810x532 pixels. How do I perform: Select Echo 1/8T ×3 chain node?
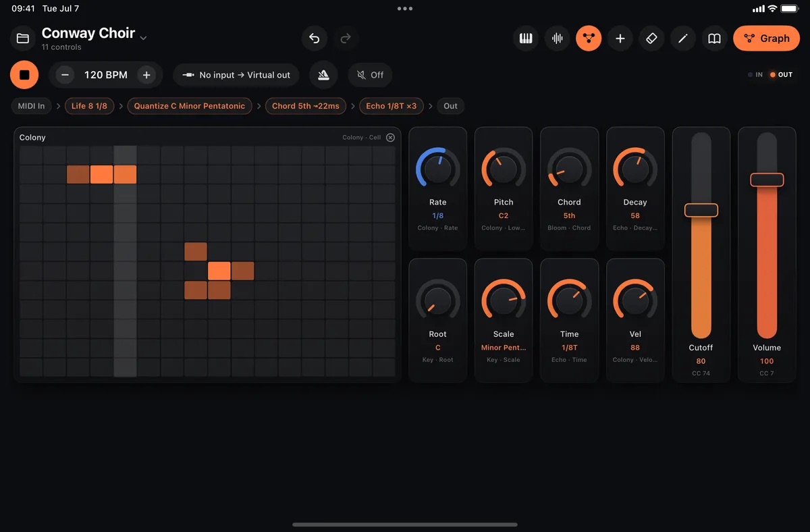point(391,106)
